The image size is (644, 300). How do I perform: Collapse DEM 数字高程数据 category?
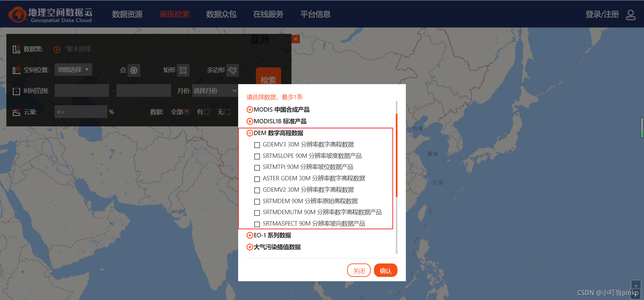tap(250, 133)
